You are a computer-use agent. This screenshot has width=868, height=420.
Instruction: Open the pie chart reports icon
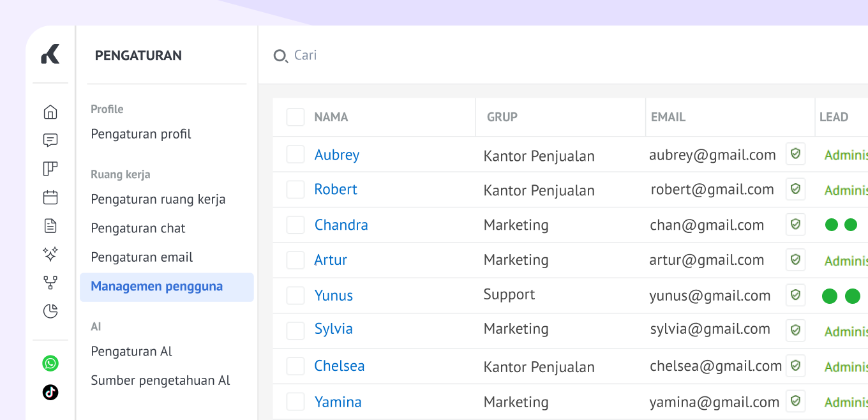click(x=50, y=311)
